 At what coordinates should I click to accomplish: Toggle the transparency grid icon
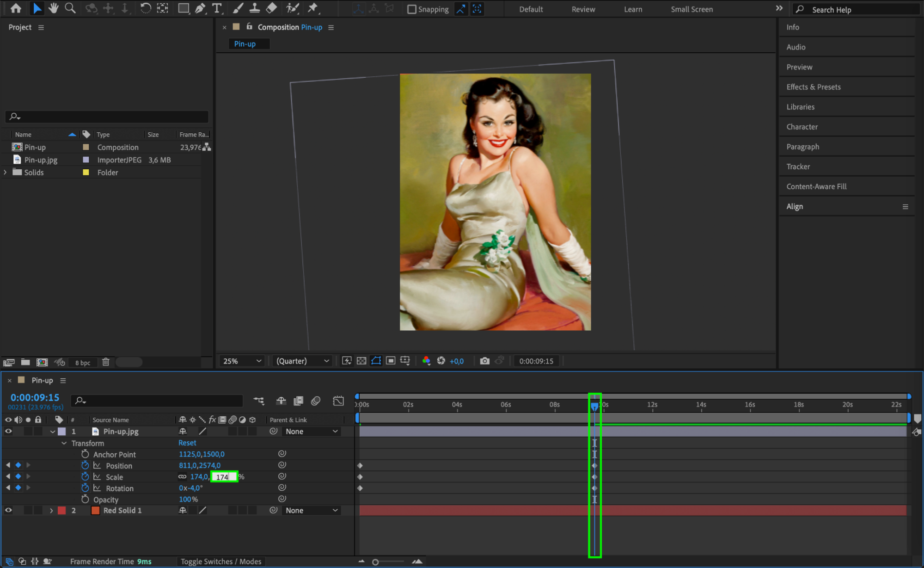(x=361, y=361)
